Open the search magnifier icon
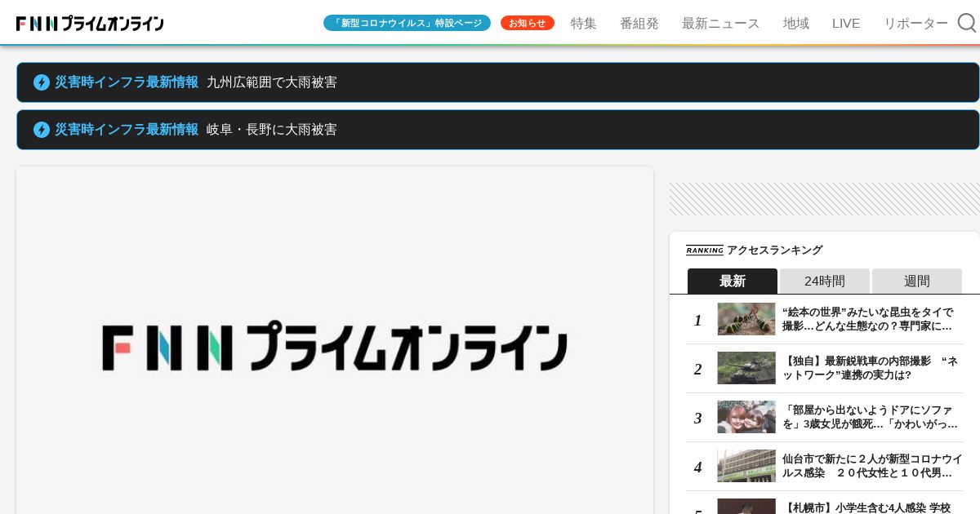The width and height of the screenshot is (980, 514). pos(967,23)
